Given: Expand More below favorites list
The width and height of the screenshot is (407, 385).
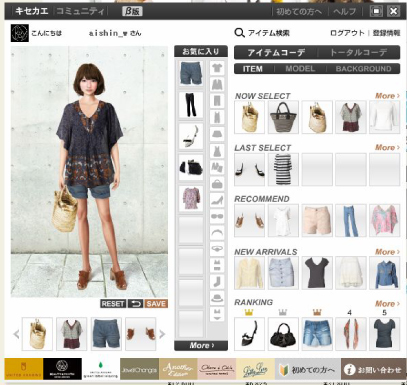Looking at the screenshot, I should point(201,345).
